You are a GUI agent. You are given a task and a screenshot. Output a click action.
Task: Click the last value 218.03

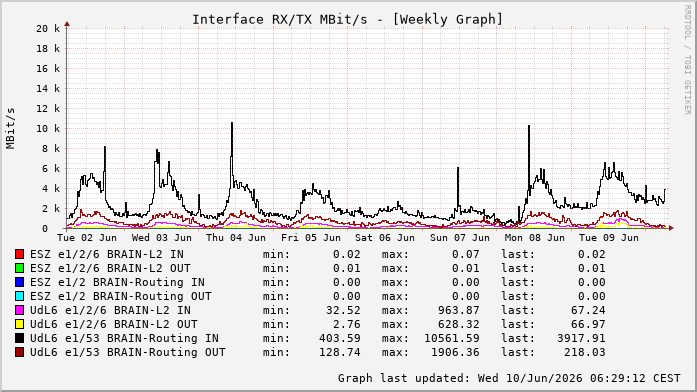tap(585, 352)
